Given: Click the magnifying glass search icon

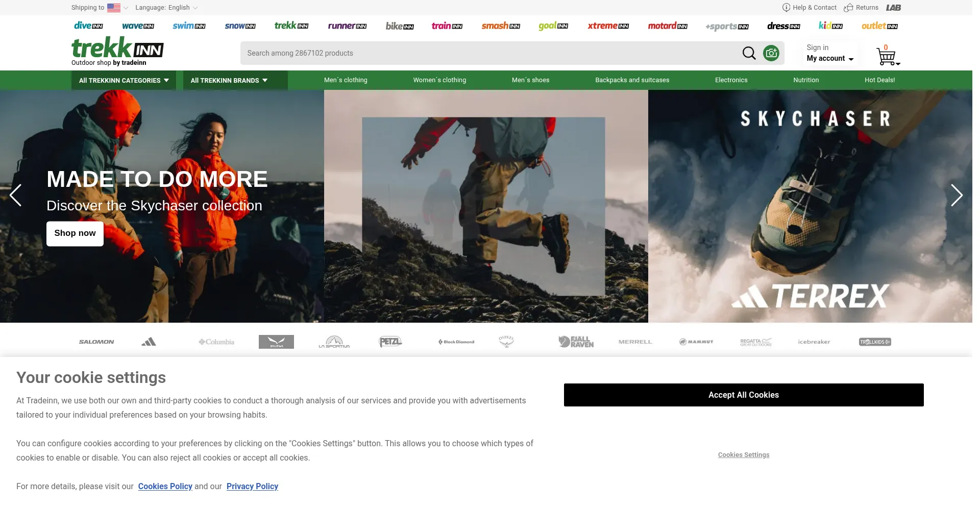Looking at the screenshot, I should [749, 53].
